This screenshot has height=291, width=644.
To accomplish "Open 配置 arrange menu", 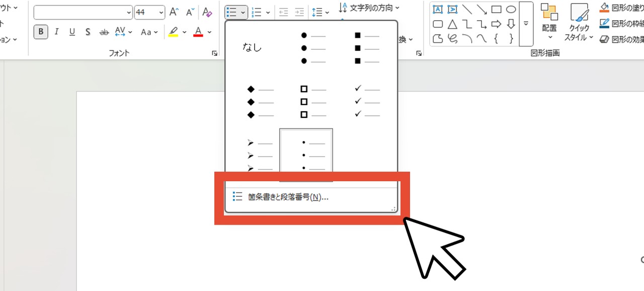I will click(549, 23).
